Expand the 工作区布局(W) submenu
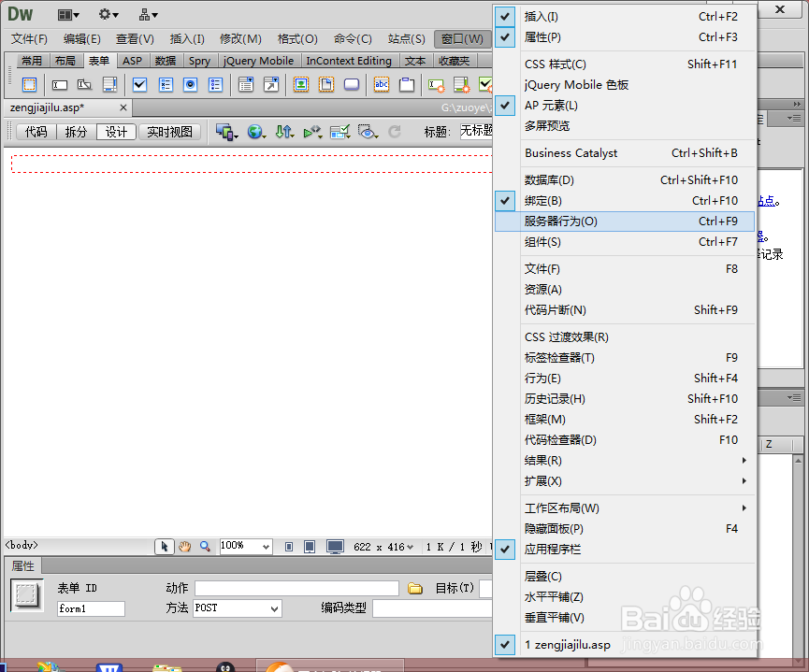 (x=625, y=508)
